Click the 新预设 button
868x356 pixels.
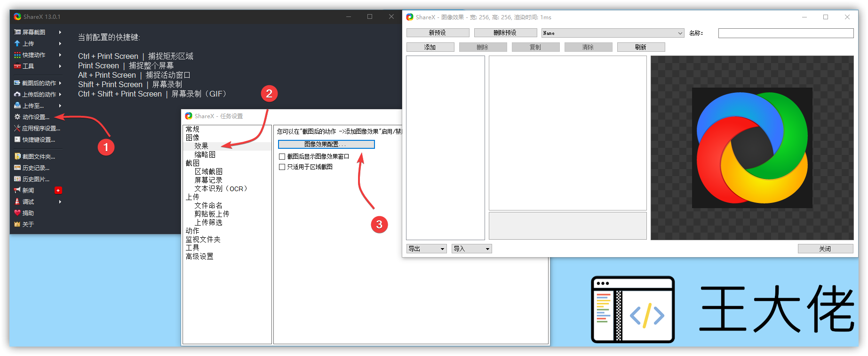[x=438, y=32]
